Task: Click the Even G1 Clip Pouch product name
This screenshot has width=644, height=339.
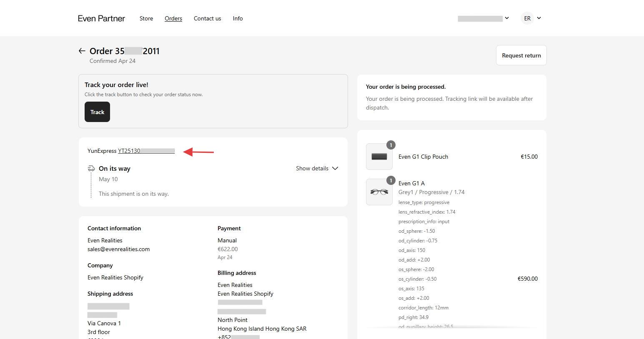Action: tap(423, 157)
